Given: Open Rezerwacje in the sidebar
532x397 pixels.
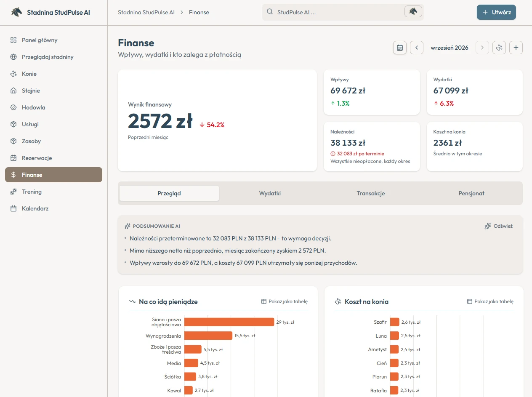Looking at the screenshot, I should (53, 158).
